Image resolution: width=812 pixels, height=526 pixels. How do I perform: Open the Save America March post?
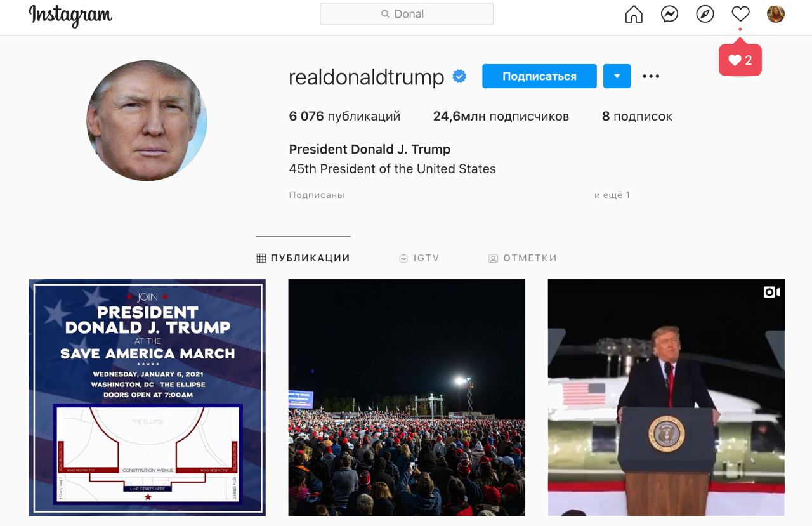(x=147, y=397)
